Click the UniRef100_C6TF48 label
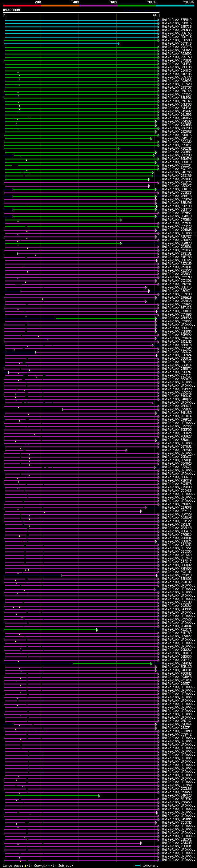The height and width of the screenshot is (868, 197). [177, 43]
